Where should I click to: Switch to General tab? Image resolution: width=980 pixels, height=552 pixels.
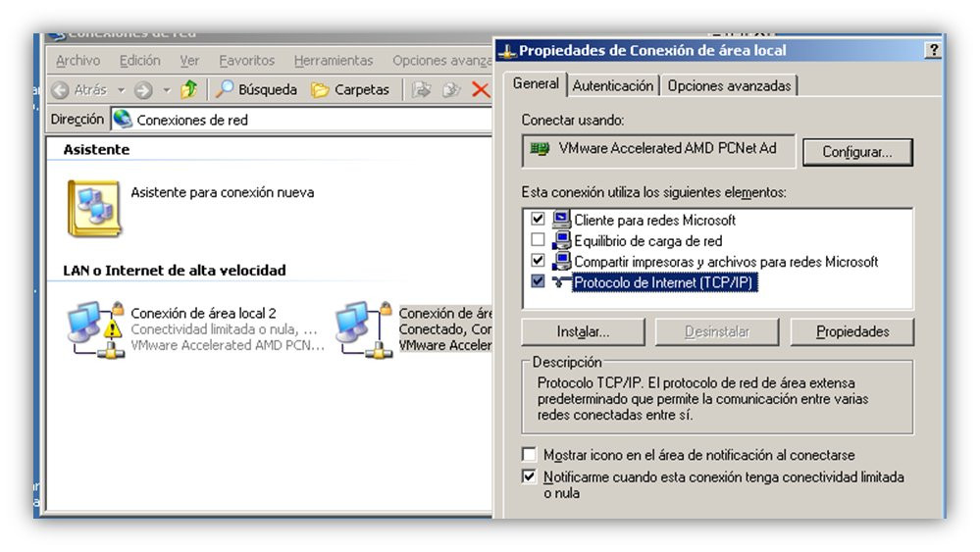(x=536, y=83)
